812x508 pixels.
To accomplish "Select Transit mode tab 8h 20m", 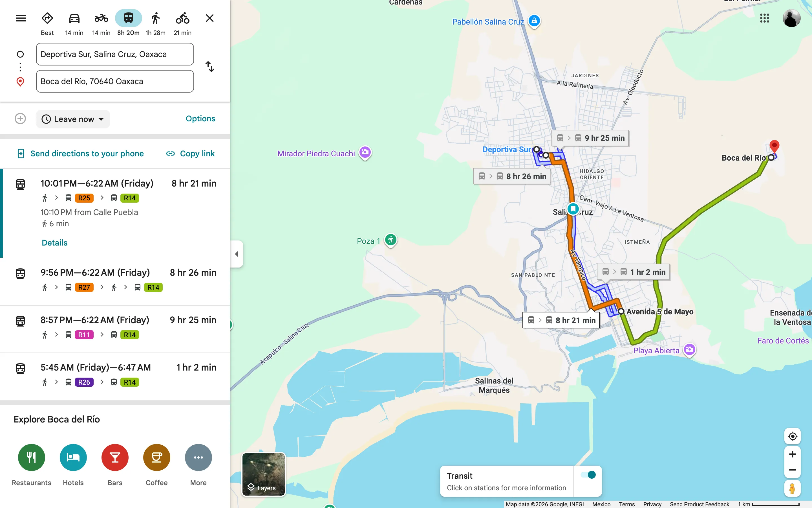I will click(128, 23).
